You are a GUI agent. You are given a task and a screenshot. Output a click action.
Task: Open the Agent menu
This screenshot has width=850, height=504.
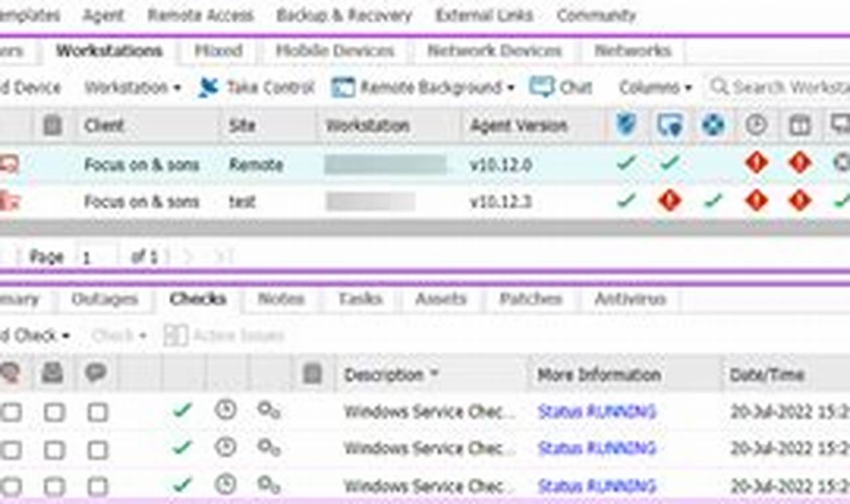pos(104,15)
